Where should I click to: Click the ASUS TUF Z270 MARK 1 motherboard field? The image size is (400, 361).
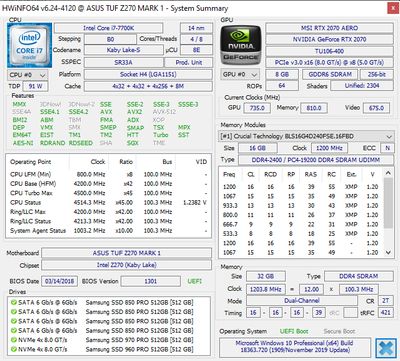click(x=126, y=253)
